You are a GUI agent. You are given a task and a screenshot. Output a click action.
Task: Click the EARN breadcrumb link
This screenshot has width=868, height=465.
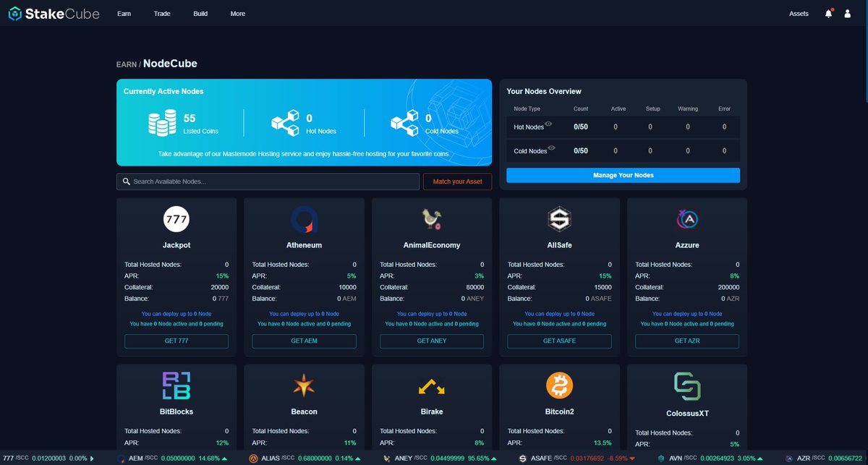pyautogui.click(x=126, y=64)
